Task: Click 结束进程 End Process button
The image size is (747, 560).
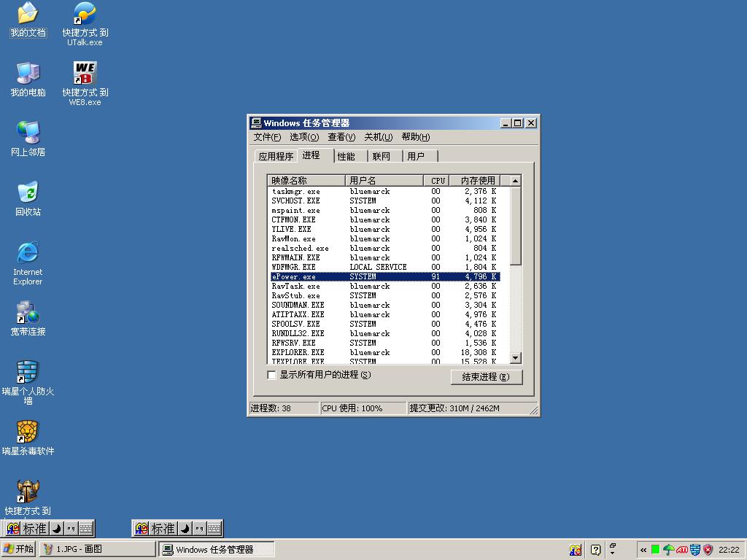Action: coord(487,377)
